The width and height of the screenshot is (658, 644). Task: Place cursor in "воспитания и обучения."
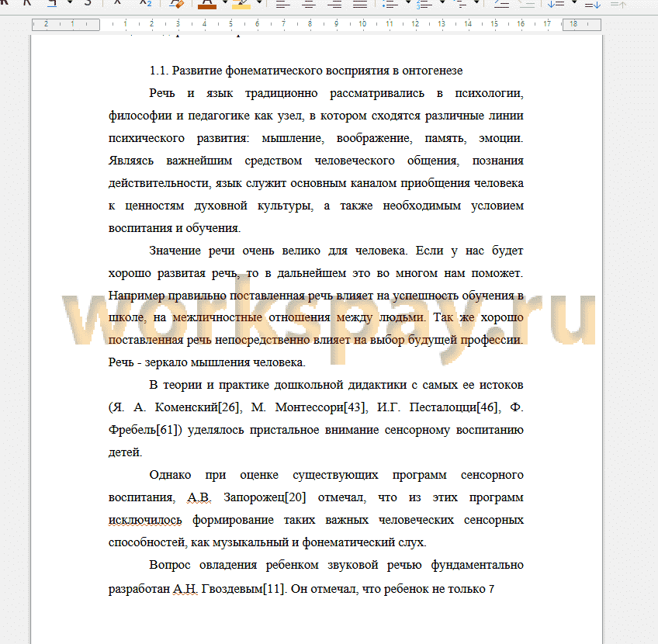tap(175, 228)
